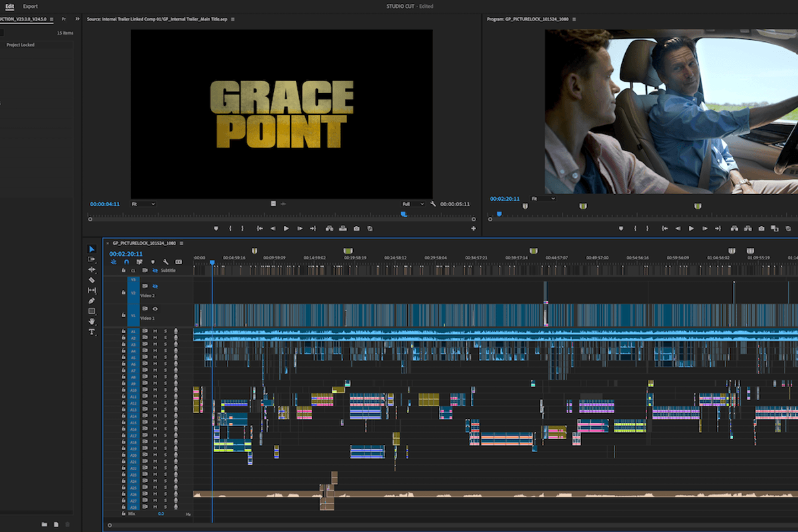Click Add Marker in Source monitor
Screen dimensions: 798x532
point(216,228)
